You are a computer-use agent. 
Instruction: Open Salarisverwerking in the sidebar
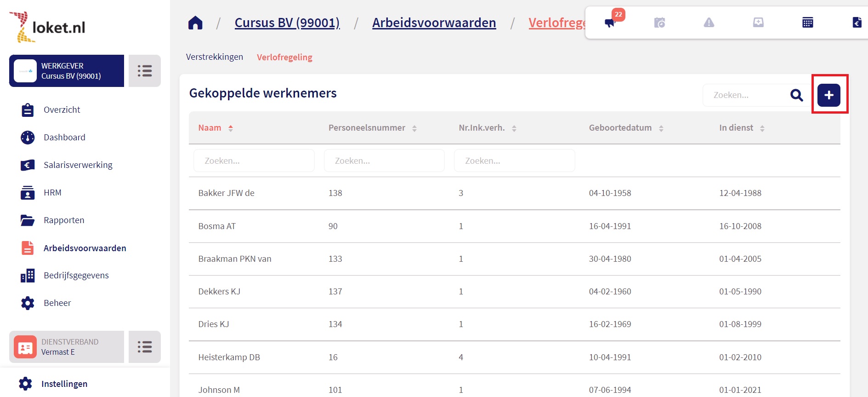[78, 165]
